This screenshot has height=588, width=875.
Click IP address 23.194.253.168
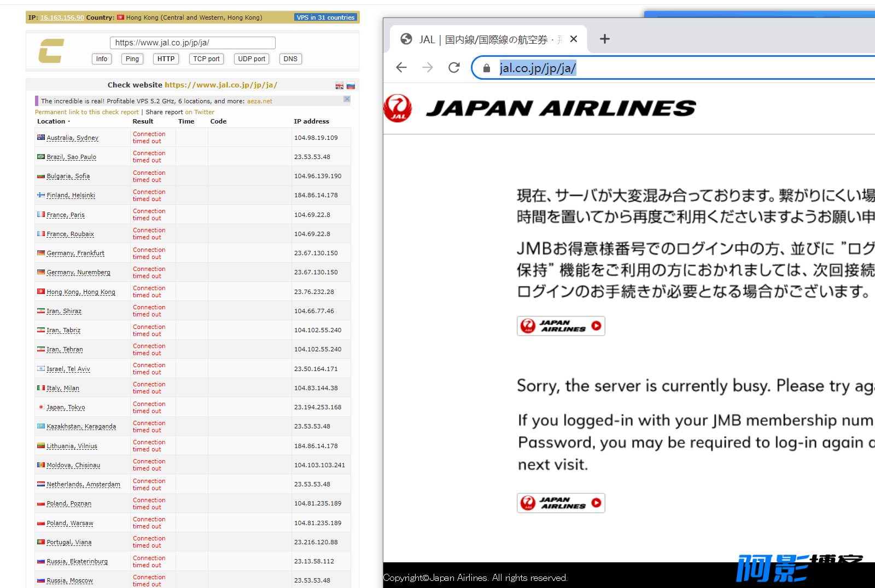318,407
